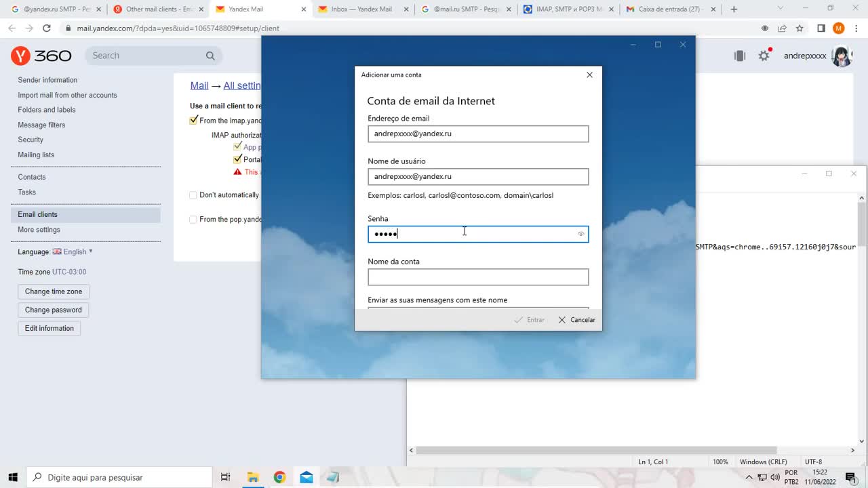Open Message filters settings
This screenshot has width=868, height=488.
(x=41, y=125)
